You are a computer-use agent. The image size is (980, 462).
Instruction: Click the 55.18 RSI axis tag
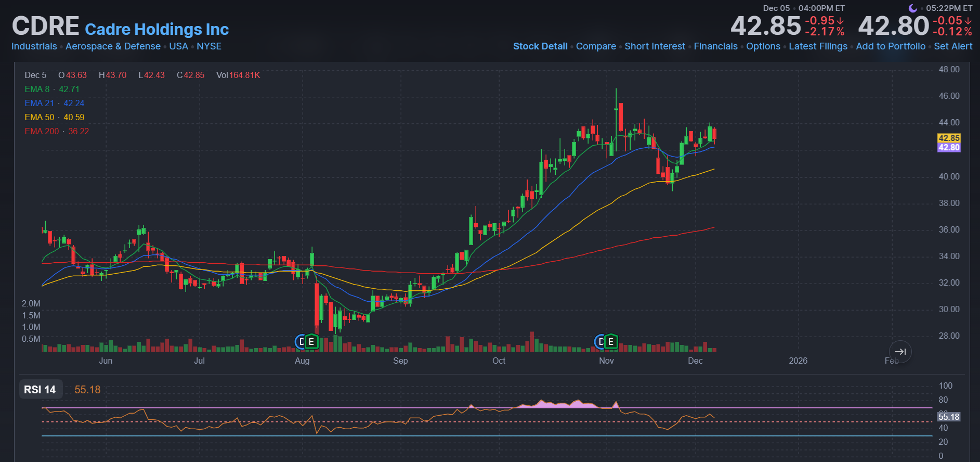949,417
